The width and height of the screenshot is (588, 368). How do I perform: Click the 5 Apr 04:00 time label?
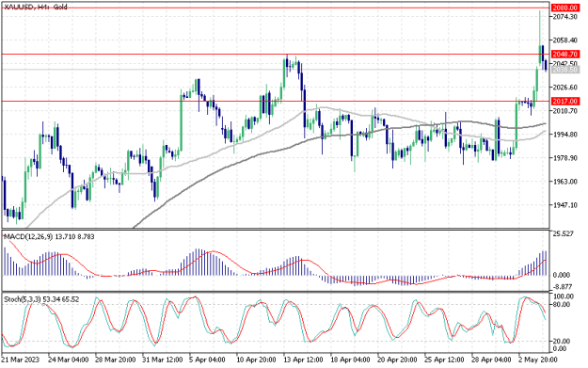(x=207, y=360)
